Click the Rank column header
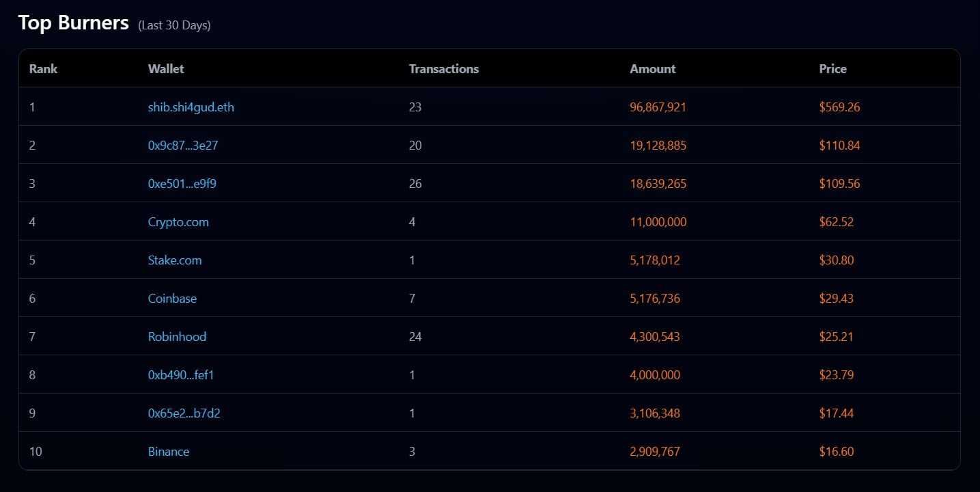 tap(43, 69)
